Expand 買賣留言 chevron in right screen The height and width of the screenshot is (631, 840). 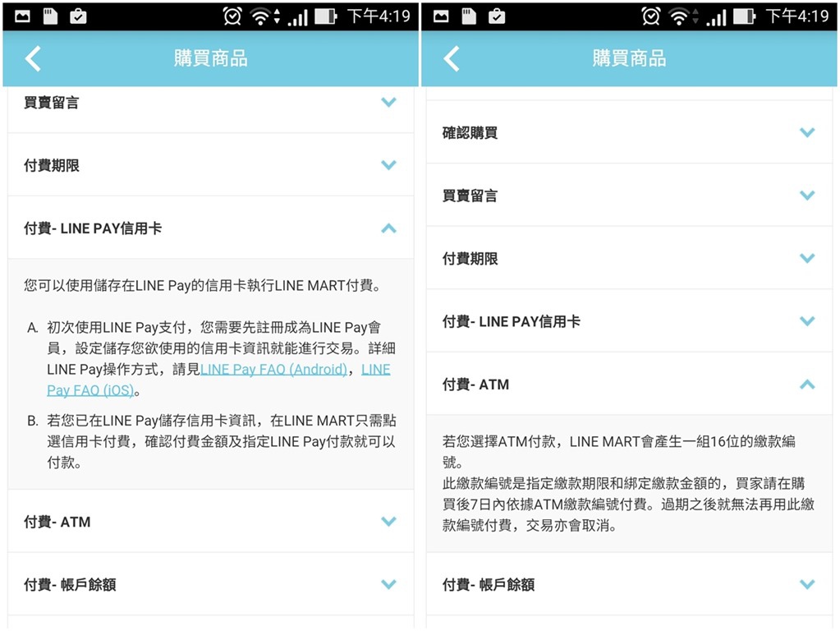807,196
